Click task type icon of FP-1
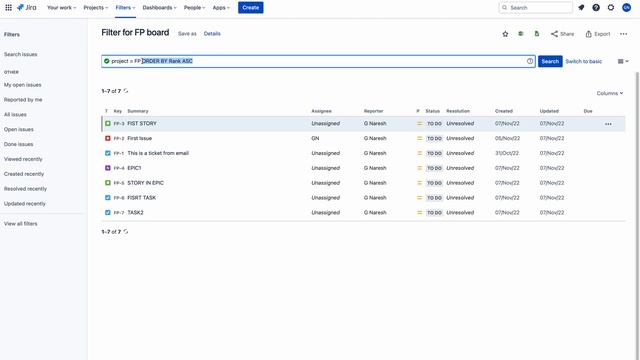The image size is (640, 360). click(108, 153)
